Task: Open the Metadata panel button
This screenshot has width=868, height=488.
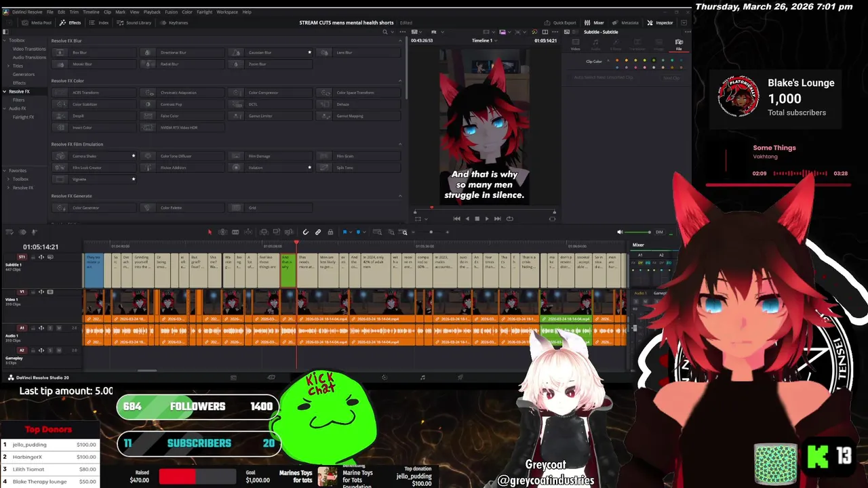Action: (625, 22)
